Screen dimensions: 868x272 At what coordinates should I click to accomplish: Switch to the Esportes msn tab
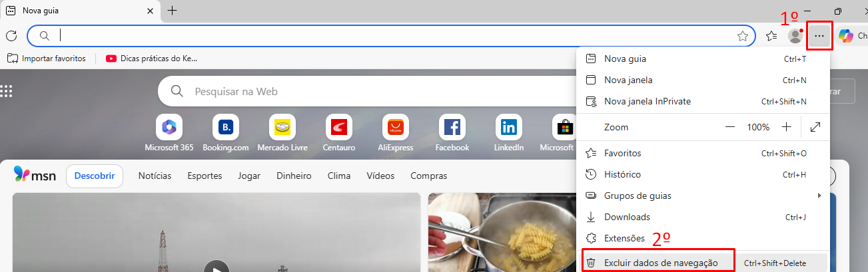tap(205, 176)
